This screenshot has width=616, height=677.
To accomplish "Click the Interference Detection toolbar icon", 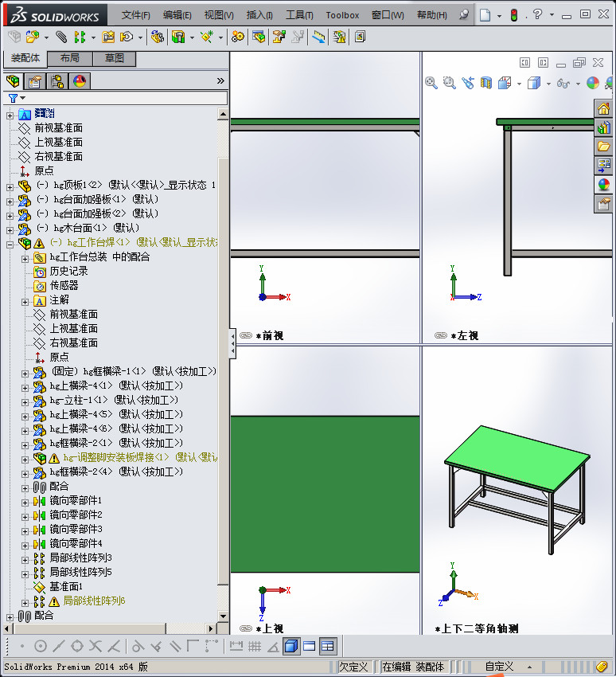I will pyautogui.click(x=318, y=37).
